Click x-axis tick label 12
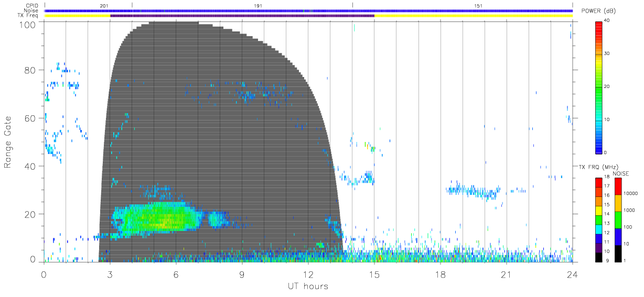The image size is (644, 297). click(x=308, y=274)
